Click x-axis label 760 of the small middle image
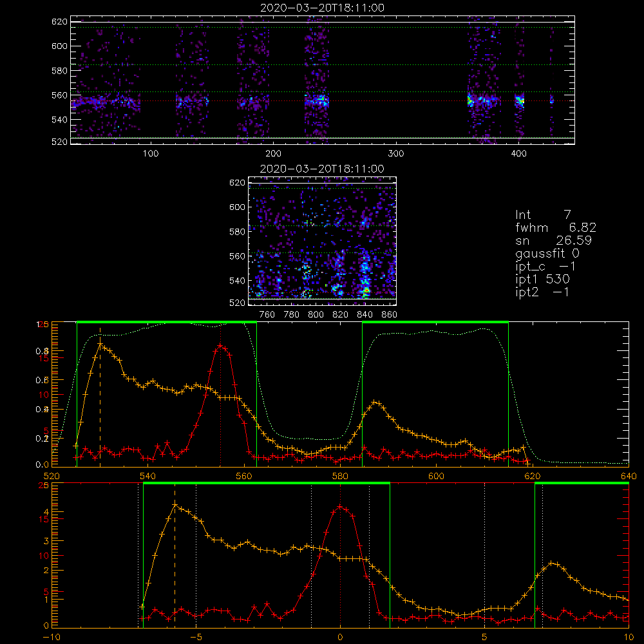Screen dimensions: 644x644 (267, 315)
